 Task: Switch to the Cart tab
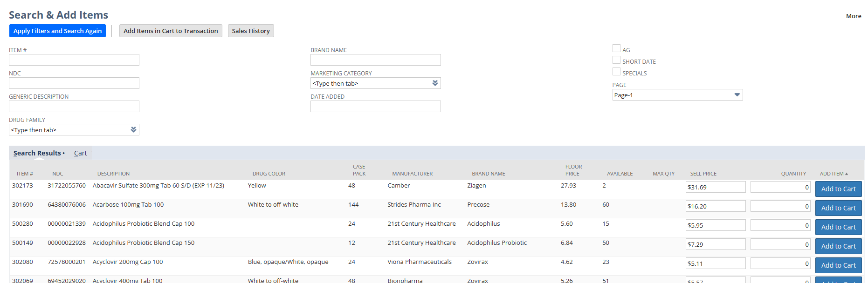(x=80, y=153)
